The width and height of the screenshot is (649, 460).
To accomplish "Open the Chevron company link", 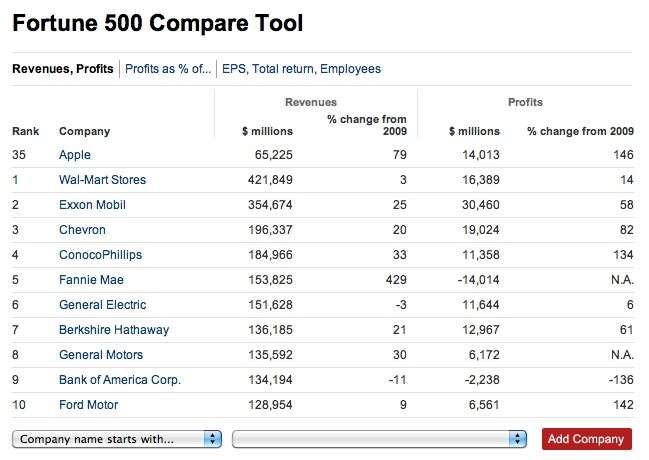I will (82, 230).
